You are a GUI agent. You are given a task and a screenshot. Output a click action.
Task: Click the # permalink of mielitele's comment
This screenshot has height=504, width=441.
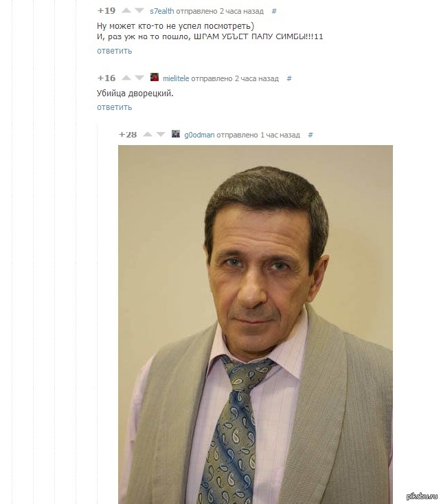click(289, 78)
